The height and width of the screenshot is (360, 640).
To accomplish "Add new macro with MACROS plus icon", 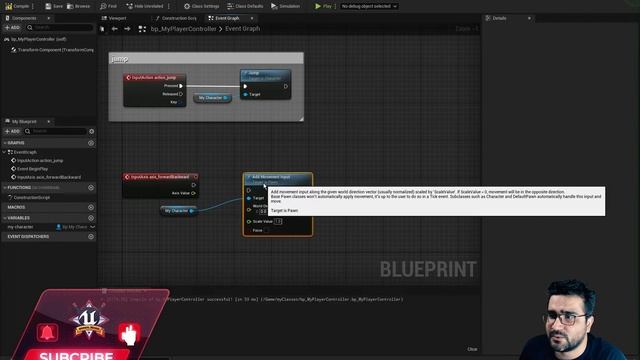I will (91, 207).
